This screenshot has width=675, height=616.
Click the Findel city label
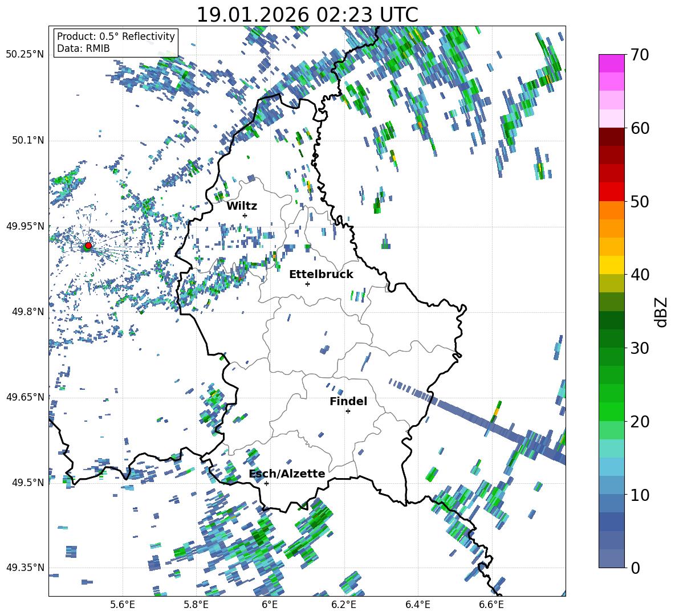tap(348, 401)
